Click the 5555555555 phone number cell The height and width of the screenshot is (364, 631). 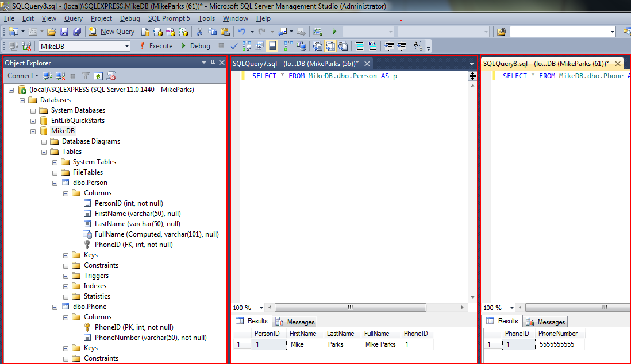[x=560, y=344]
